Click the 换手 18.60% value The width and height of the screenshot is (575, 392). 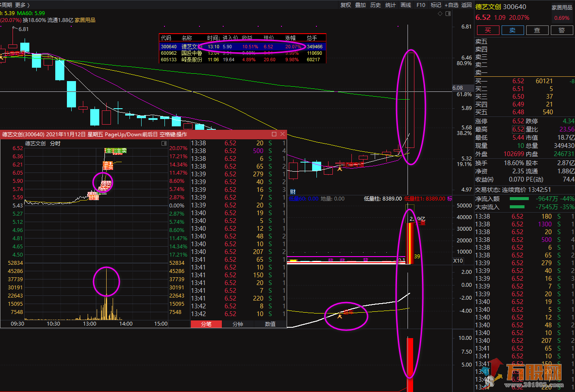[514, 163]
